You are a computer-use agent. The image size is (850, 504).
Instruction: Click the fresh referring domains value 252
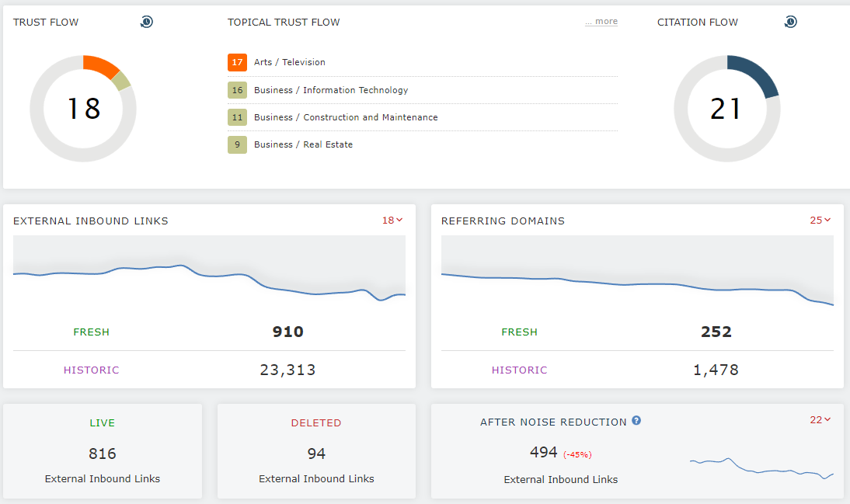[716, 332]
